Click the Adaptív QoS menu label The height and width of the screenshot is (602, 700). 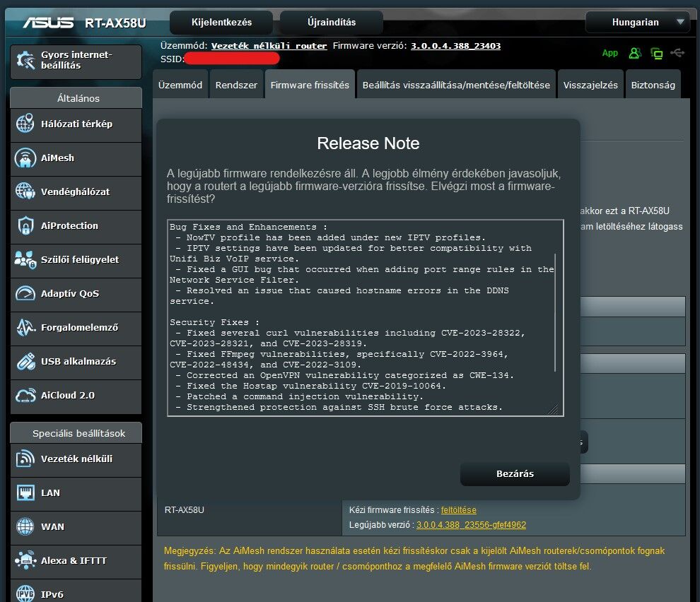coord(69,293)
